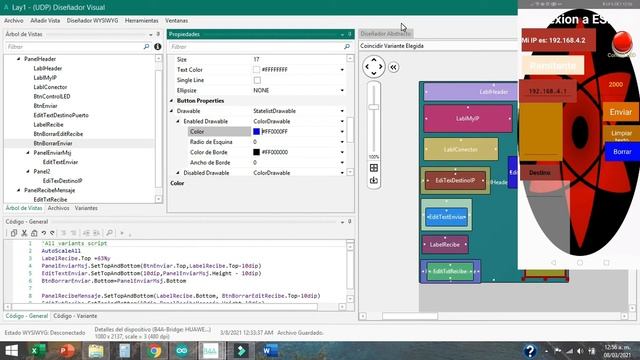Screen dimensions: 640x360
Task: Click the search icon in properties filter
Action: click(347, 47)
